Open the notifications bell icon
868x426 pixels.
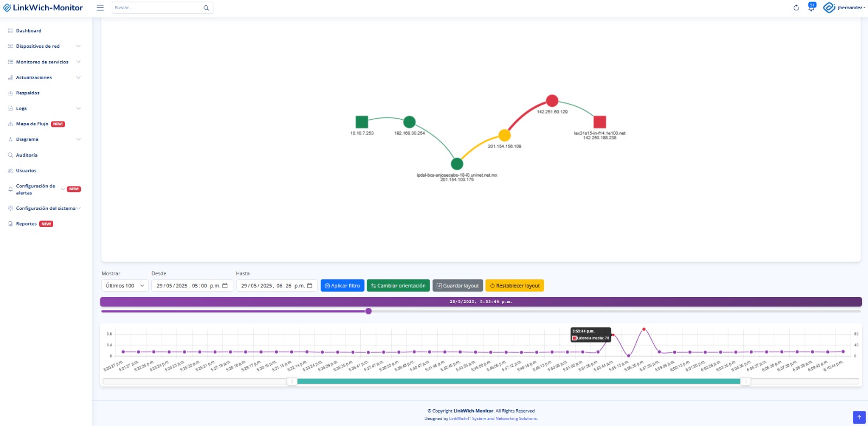(x=811, y=8)
